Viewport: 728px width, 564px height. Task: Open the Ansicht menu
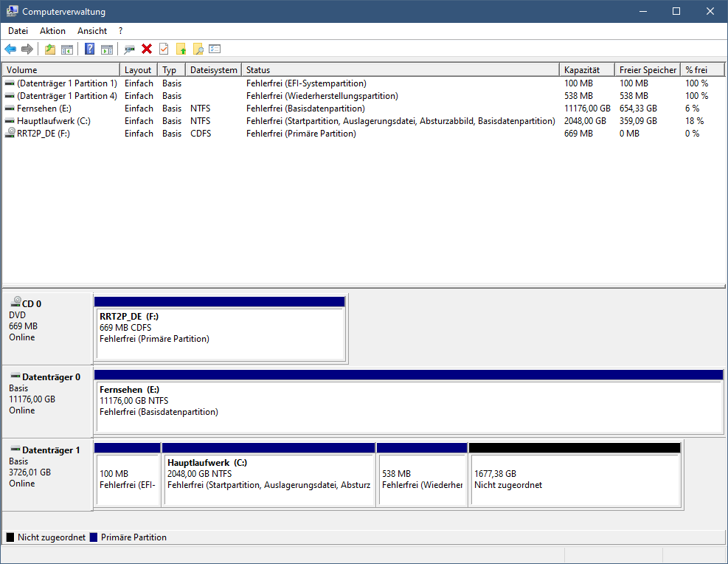pos(92,31)
